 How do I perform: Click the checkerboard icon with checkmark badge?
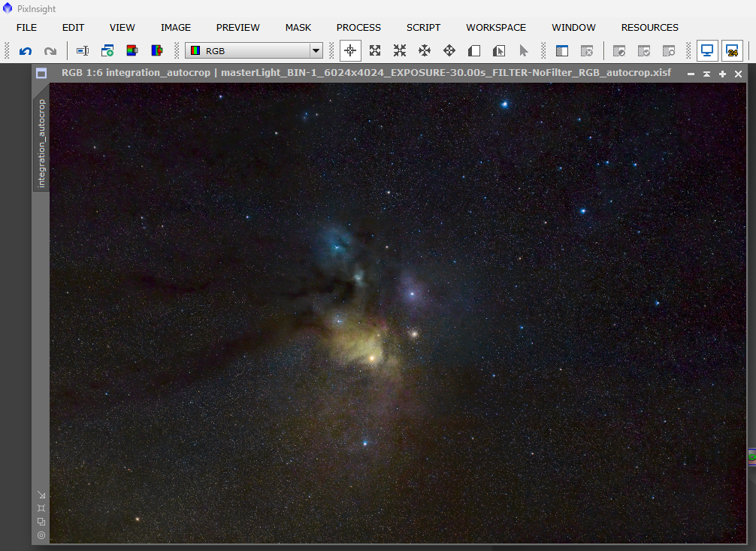(x=644, y=50)
